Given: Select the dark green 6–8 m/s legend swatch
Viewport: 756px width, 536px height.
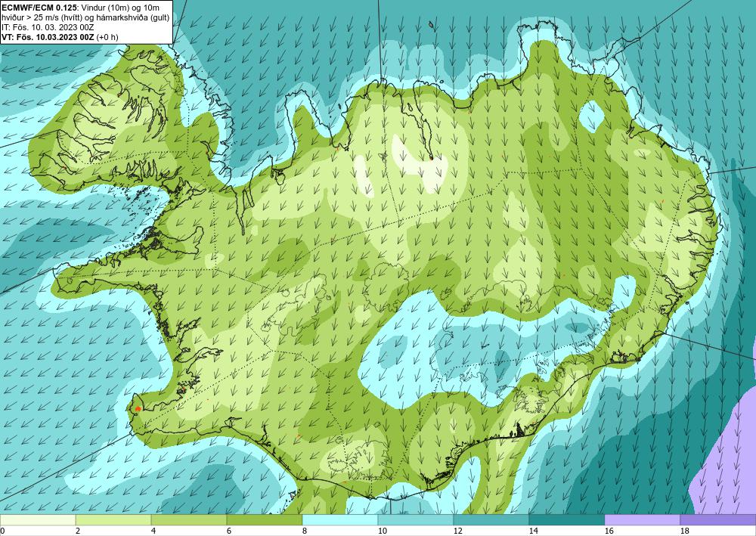Looking at the screenshot, I should 264,519.
